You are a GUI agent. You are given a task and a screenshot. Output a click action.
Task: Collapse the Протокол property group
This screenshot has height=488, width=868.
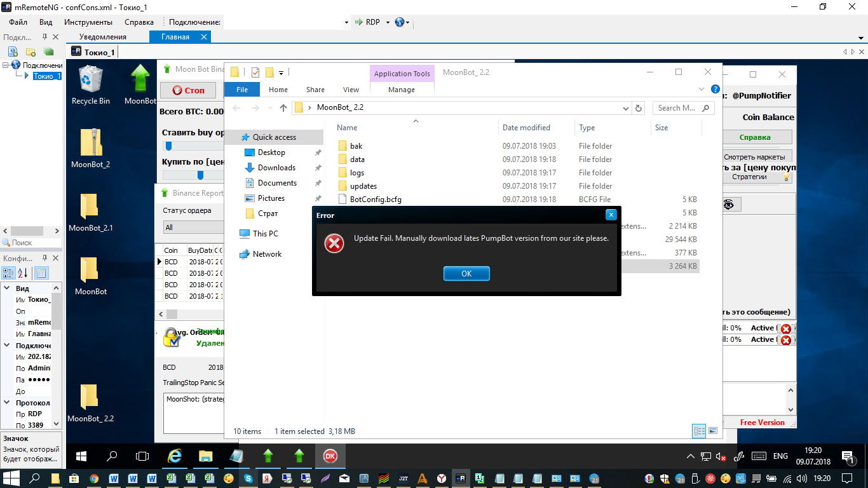pos(7,403)
